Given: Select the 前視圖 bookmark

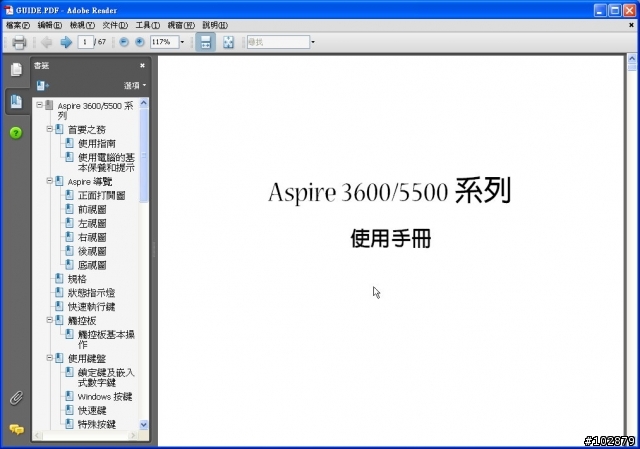Looking at the screenshot, I should [92, 209].
